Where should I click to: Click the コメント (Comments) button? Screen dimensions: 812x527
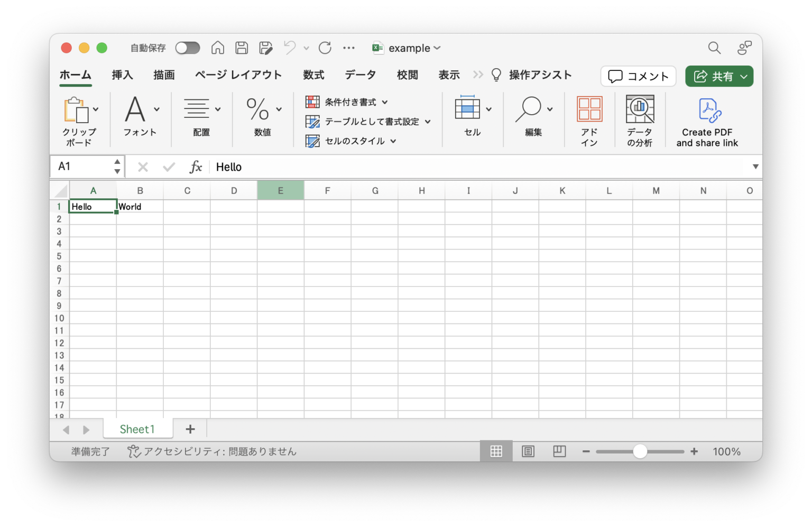pyautogui.click(x=638, y=76)
